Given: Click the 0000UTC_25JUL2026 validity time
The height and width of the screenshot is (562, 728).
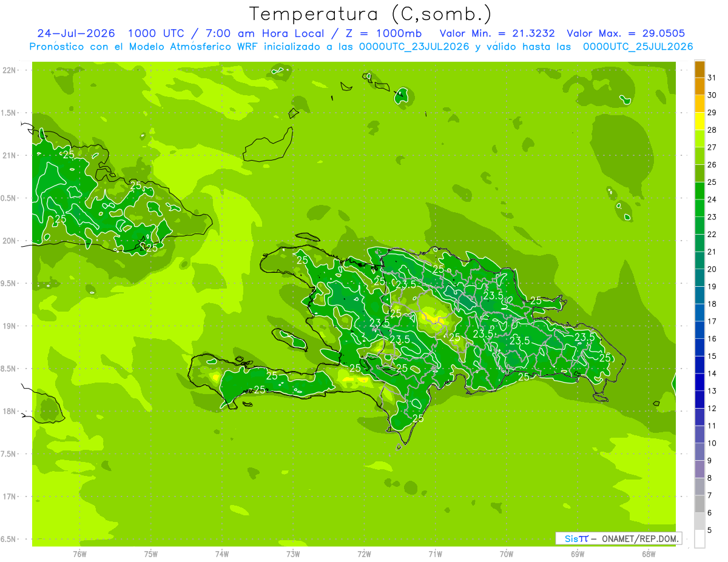Looking at the screenshot, I should tap(638, 47).
